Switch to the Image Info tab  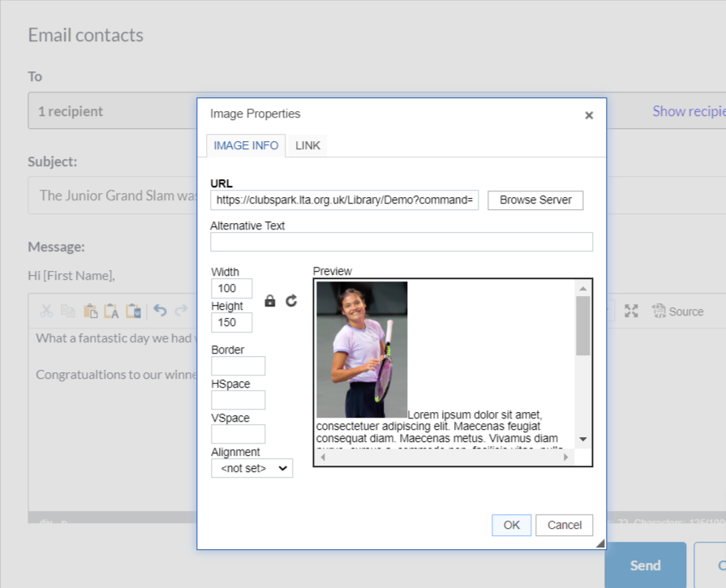click(246, 145)
